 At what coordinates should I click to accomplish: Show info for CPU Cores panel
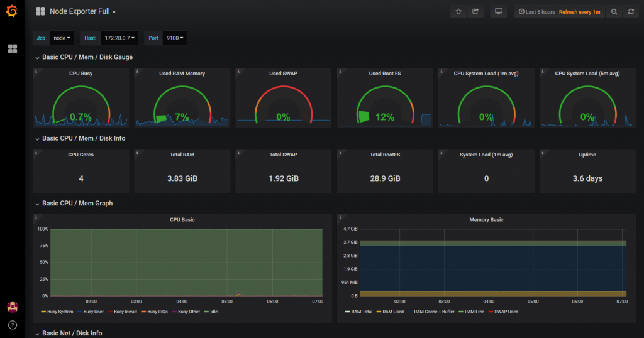pyautogui.click(x=36, y=153)
